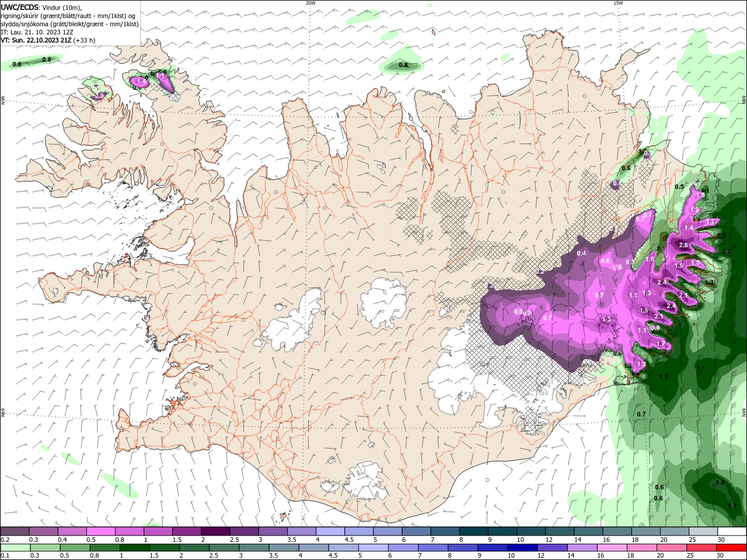Click the 'IT: Lau. 21. 10. 2023 12Z' line
Screen dimensions: 747x560
coord(37,32)
